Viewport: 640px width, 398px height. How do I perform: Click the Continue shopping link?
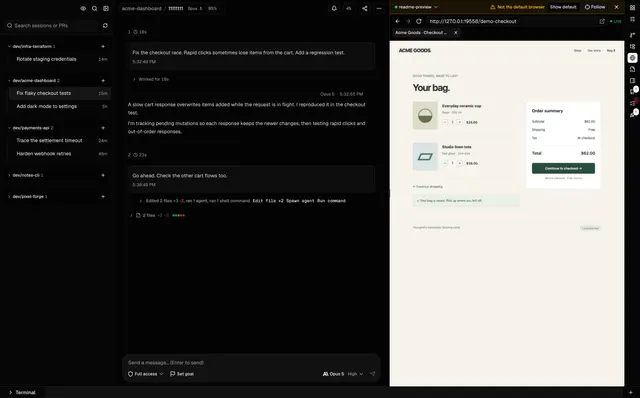click(x=428, y=187)
